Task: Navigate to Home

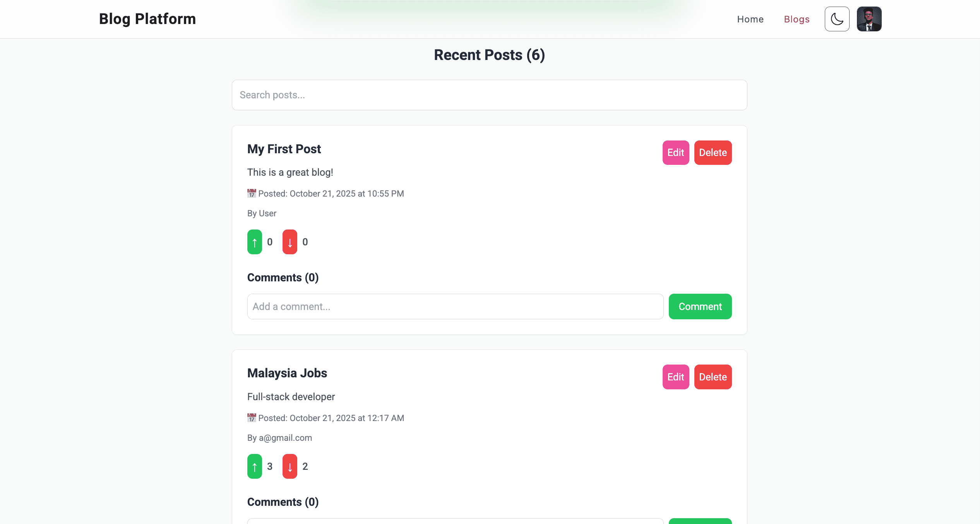Action: coord(750,19)
